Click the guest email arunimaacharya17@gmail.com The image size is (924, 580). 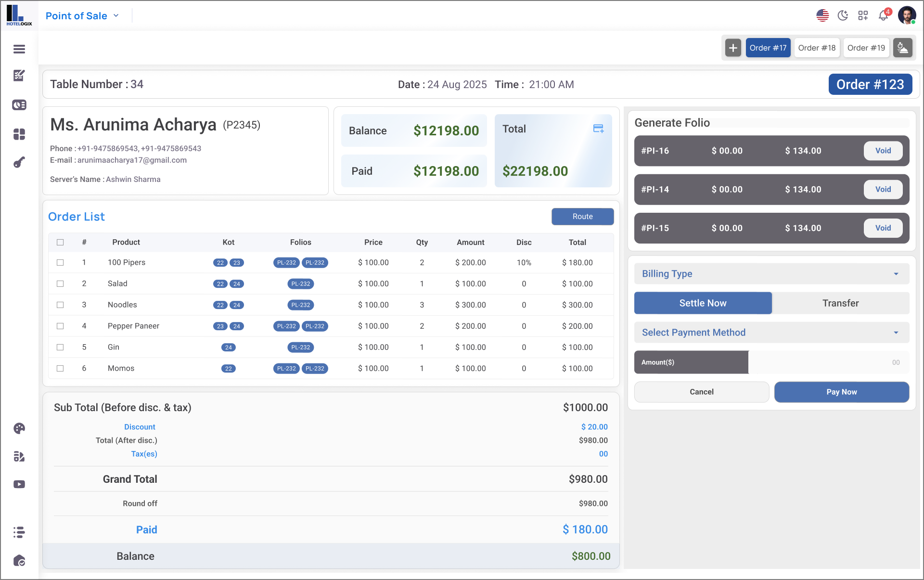(x=132, y=160)
